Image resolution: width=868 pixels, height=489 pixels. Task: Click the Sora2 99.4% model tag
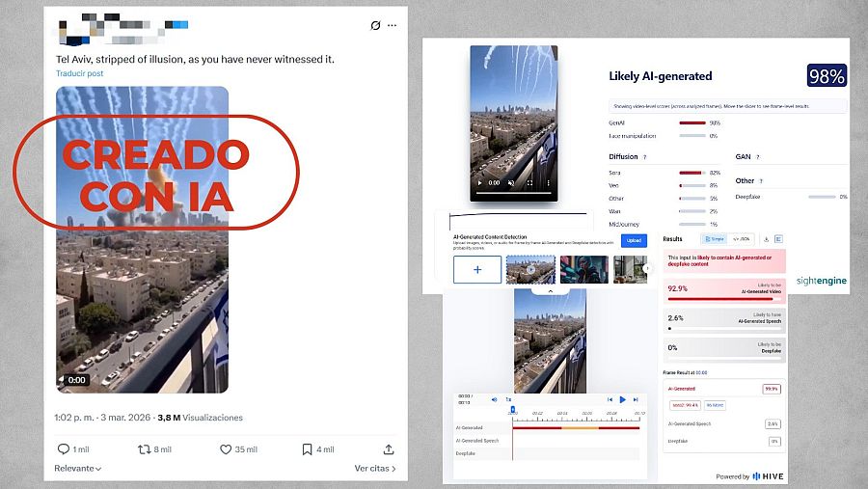(x=686, y=405)
